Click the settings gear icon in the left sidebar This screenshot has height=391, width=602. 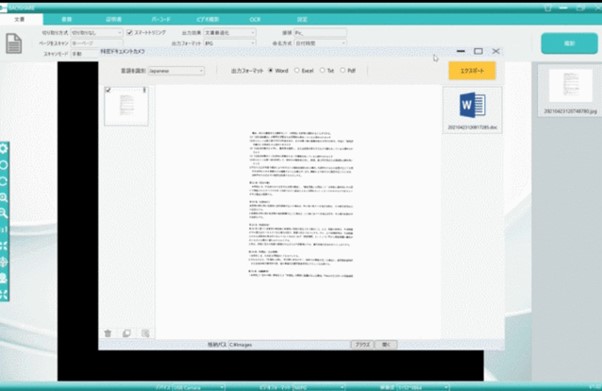[4, 149]
